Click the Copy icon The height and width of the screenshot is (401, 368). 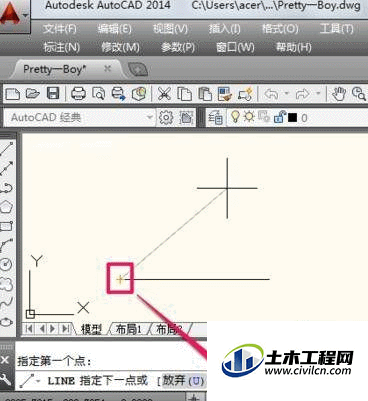pos(184,94)
